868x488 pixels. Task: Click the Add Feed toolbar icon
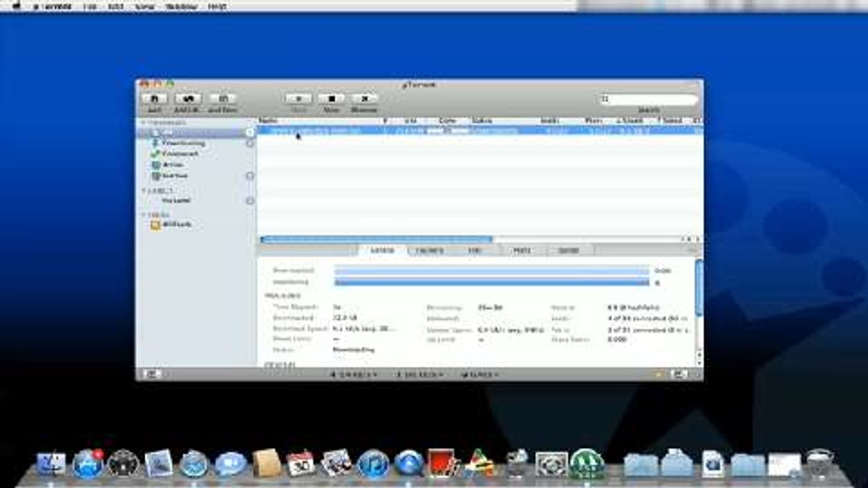(x=222, y=98)
